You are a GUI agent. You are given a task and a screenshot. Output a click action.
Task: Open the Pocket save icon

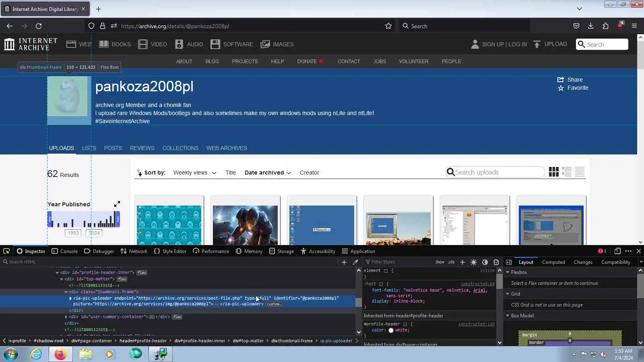[x=576, y=26]
